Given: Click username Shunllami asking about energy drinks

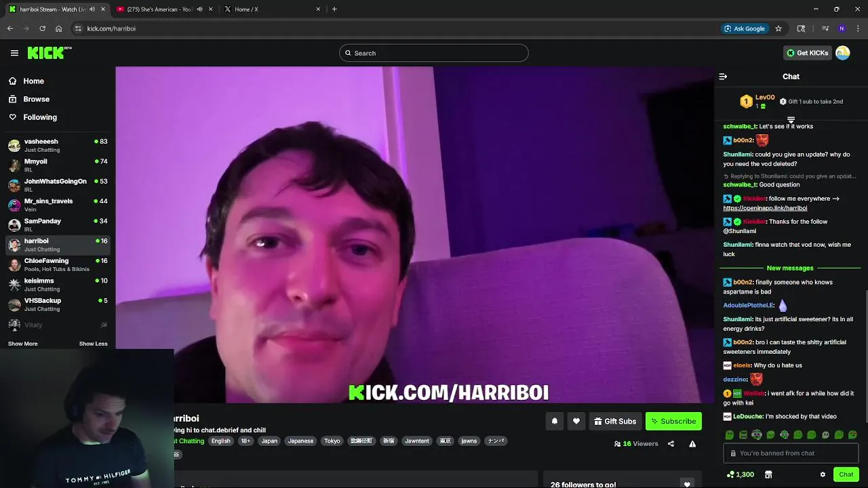Looking at the screenshot, I should [x=737, y=319].
